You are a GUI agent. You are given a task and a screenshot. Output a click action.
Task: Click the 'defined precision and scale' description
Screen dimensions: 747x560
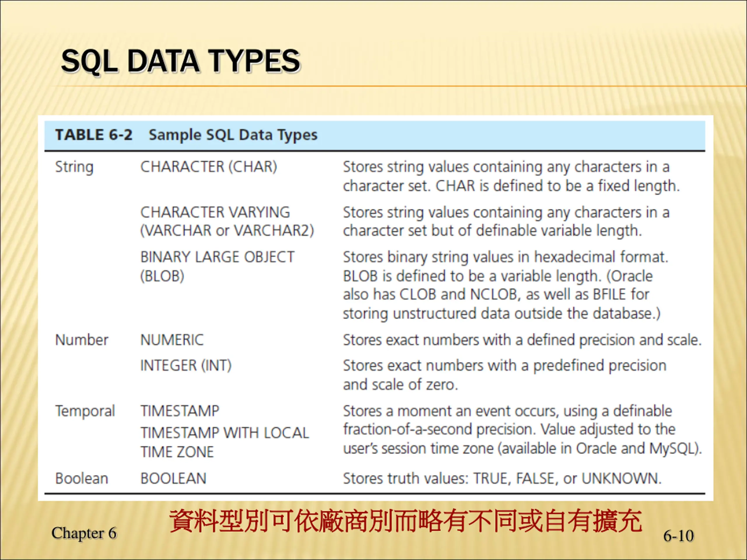(522, 340)
